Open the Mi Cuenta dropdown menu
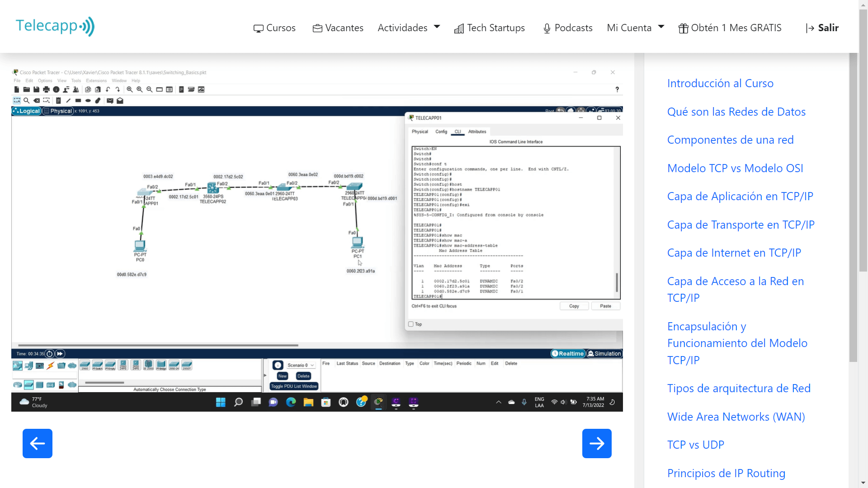Viewport: 868px width, 488px height. 635,28
